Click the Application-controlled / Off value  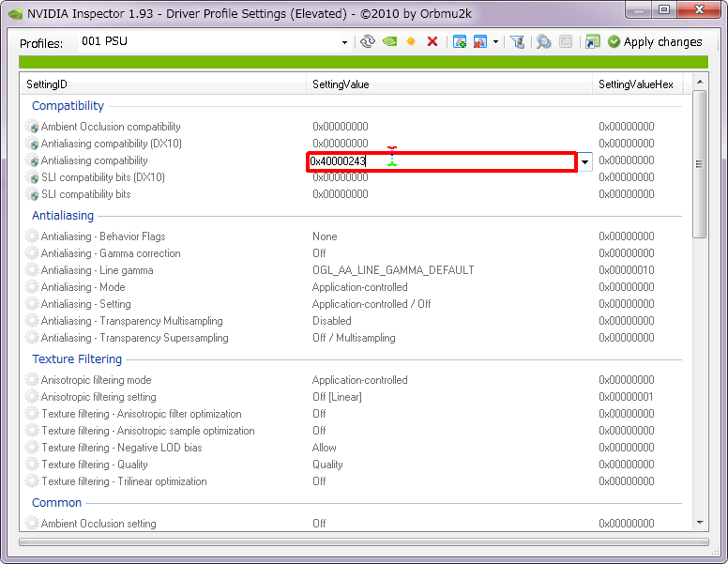coord(372,304)
